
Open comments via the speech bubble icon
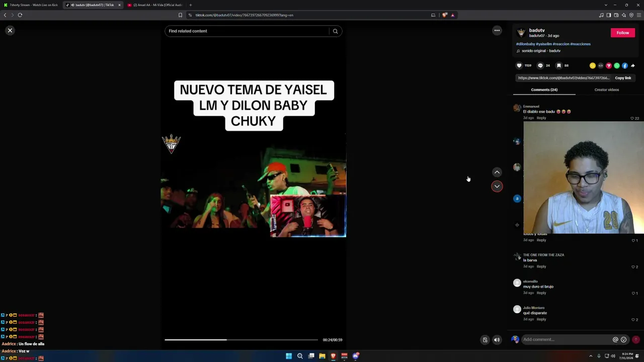tap(540, 65)
